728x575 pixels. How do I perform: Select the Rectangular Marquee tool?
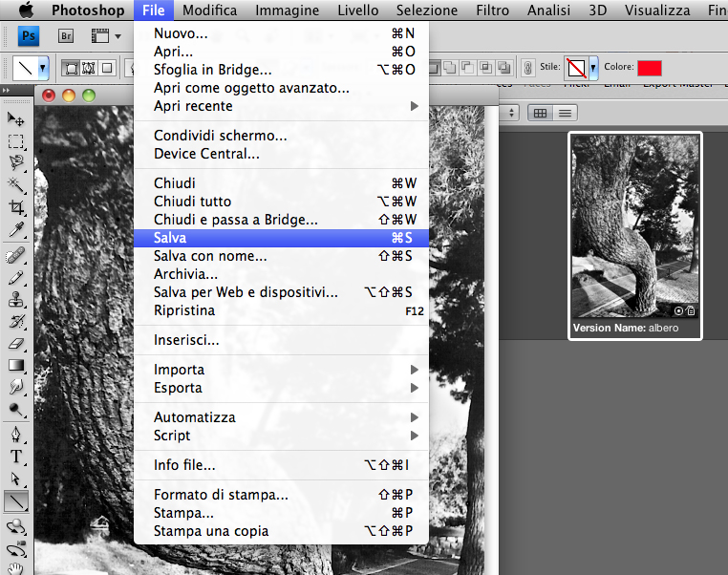[16, 141]
